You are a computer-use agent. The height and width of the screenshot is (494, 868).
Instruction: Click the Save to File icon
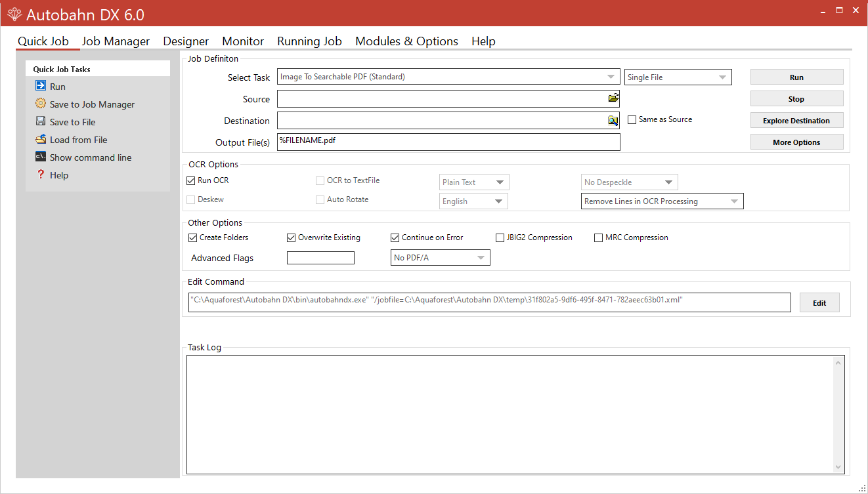tap(41, 121)
